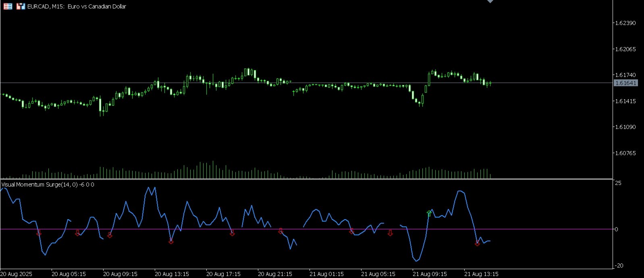Click the 1.62390 price scale label
644x278 pixels.
[625, 23]
